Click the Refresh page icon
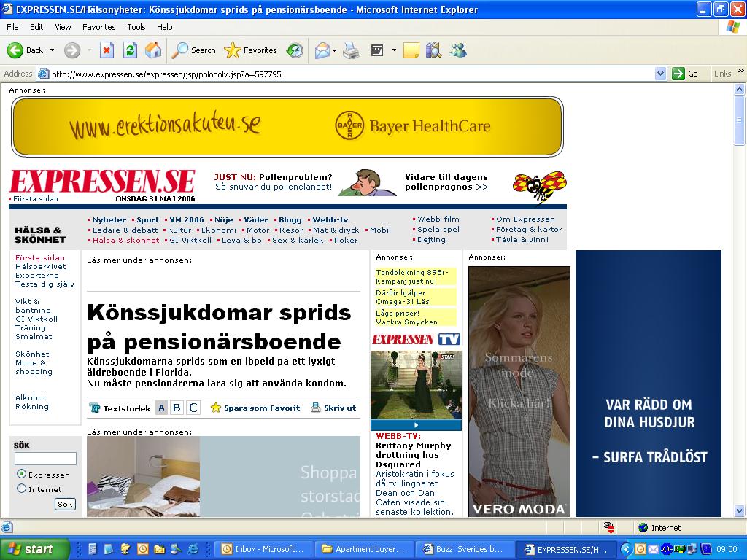 pos(130,50)
